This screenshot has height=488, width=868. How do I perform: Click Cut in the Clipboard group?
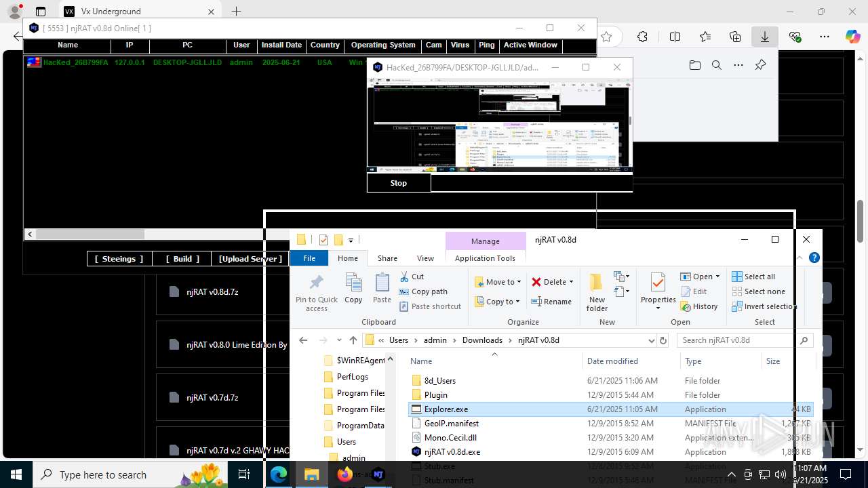[412, 277]
